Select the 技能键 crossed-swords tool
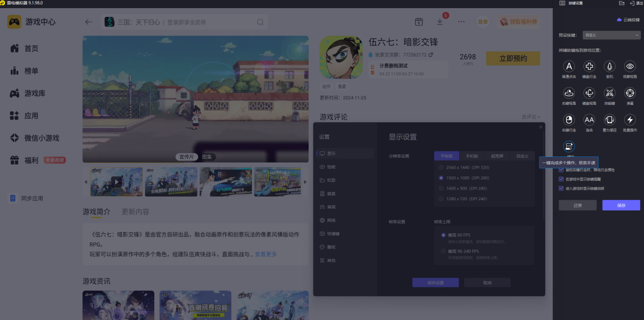The height and width of the screenshot is (320, 644). click(609, 93)
